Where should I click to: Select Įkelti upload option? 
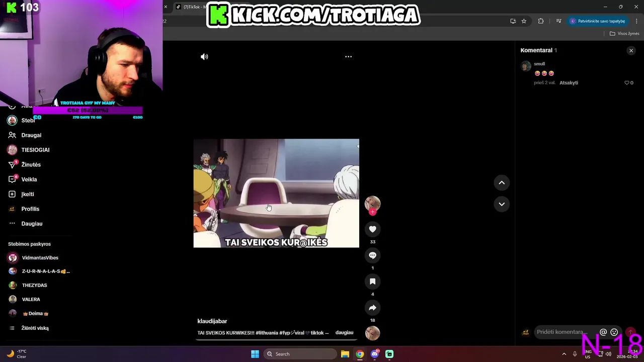click(28, 194)
